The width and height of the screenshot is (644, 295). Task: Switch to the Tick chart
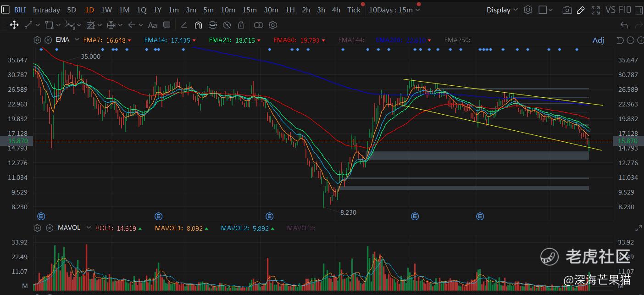[354, 10]
